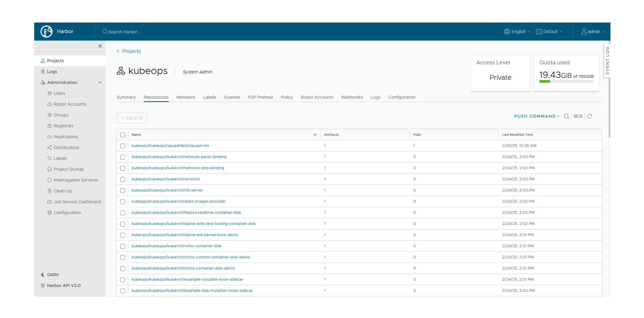Switch to card/list view icon
The height and width of the screenshot is (318, 644).
click(x=578, y=116)
